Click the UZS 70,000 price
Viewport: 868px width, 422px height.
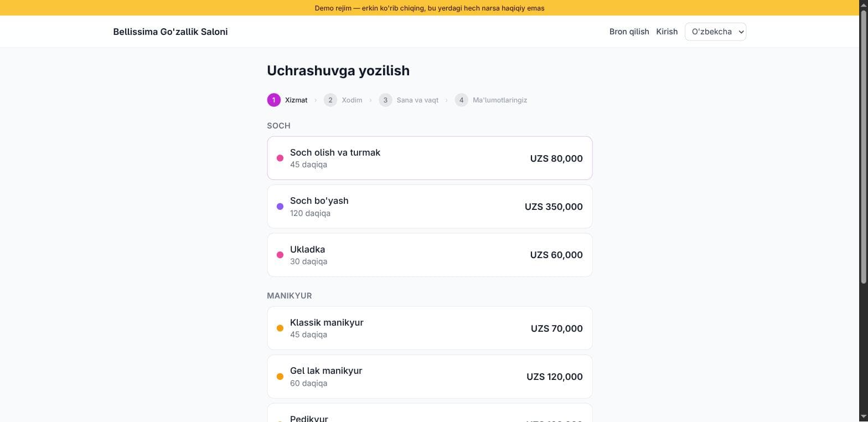click(556, 328)
